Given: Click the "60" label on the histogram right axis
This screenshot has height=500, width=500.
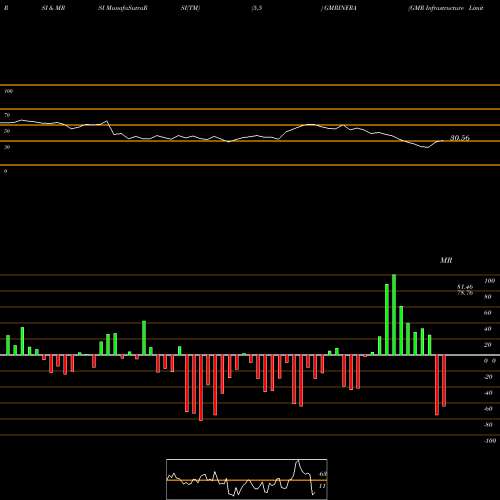Looking at the screenshot, I should [488, 313].
